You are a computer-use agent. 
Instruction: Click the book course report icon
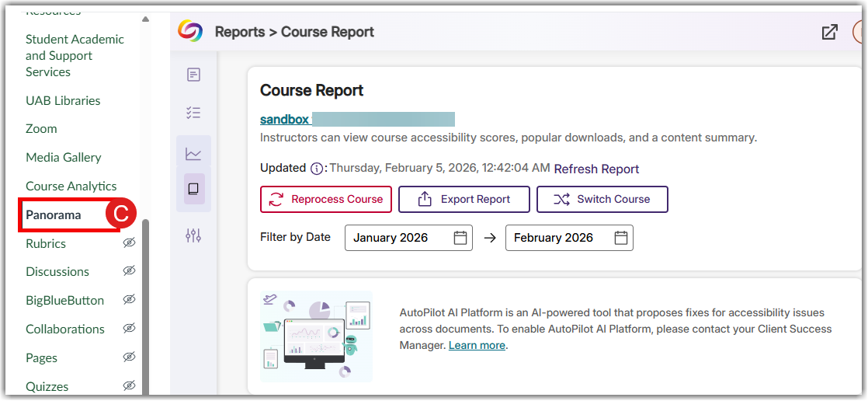[193, 189]
